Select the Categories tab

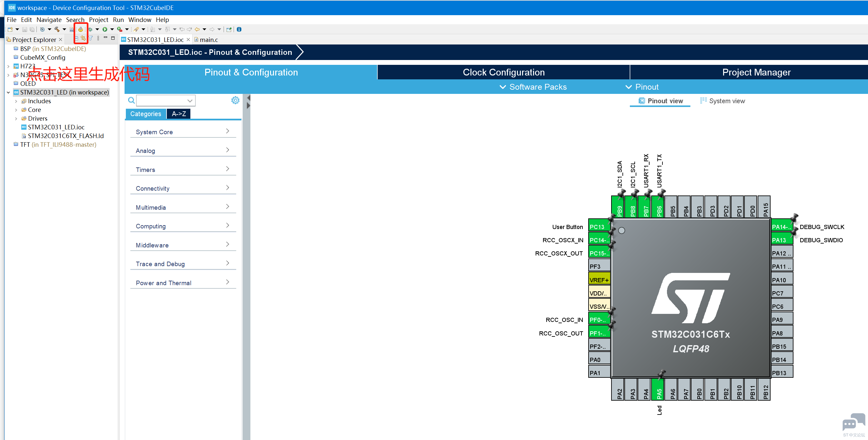click(x=146, y=114)
